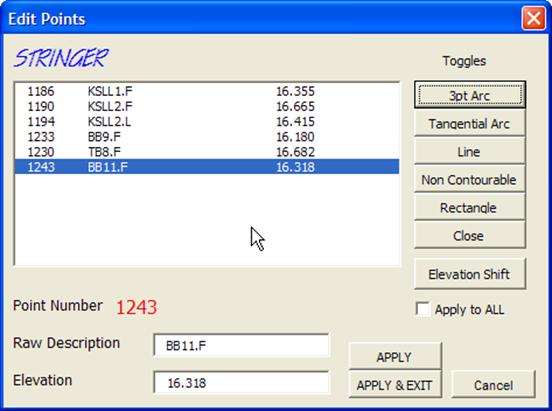Screen dimensions: 552x411
Task: Close the Edit Points window via X
Action: 533,18
